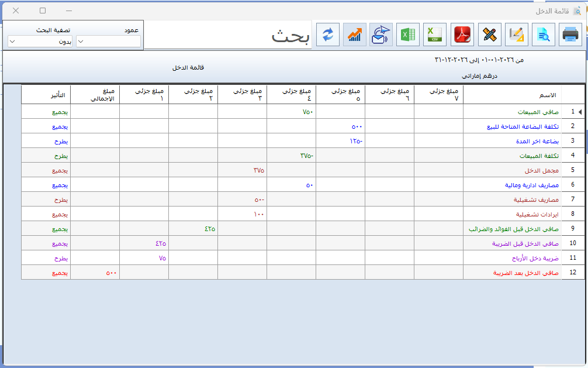The image size is (588, 368).
Task: Export the report to Excel
Action: 408,35
